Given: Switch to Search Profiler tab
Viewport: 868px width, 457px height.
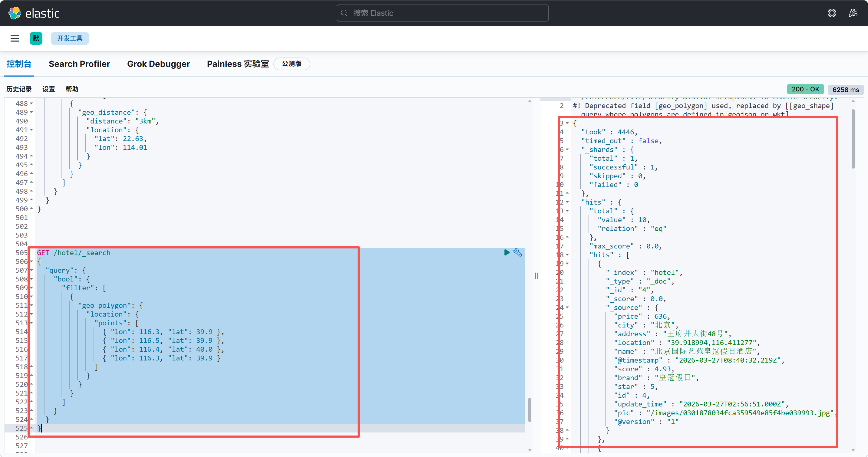Looking at the screenshot, I should click(79, 64).
